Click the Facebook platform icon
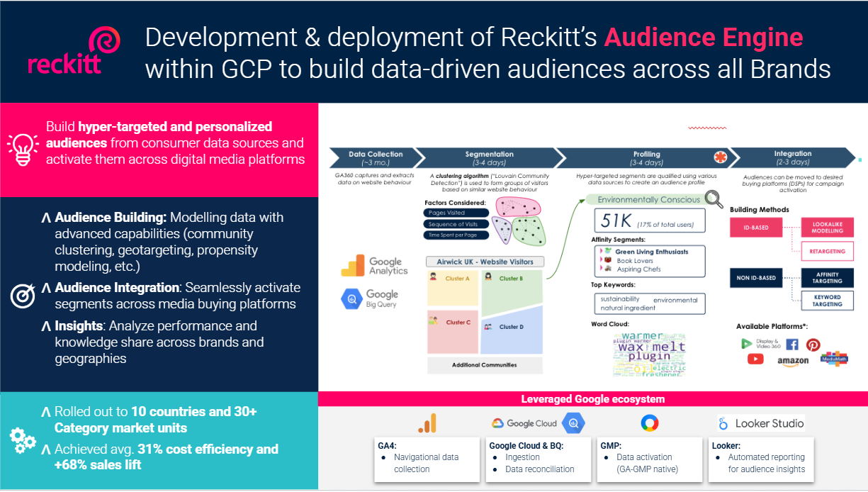Viewport: 868px width, 492px height. [x=792, y=345]
